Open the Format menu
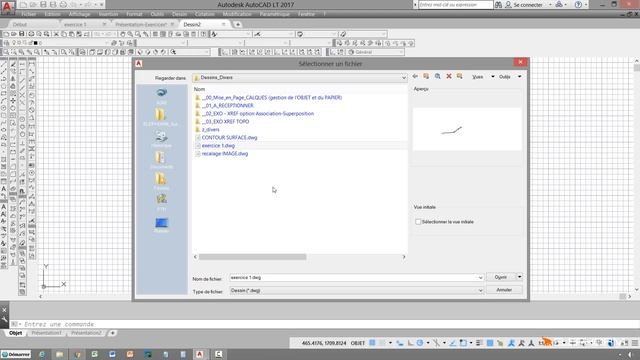Viewport: 640px width, 360px height. [x=134, y=14]
